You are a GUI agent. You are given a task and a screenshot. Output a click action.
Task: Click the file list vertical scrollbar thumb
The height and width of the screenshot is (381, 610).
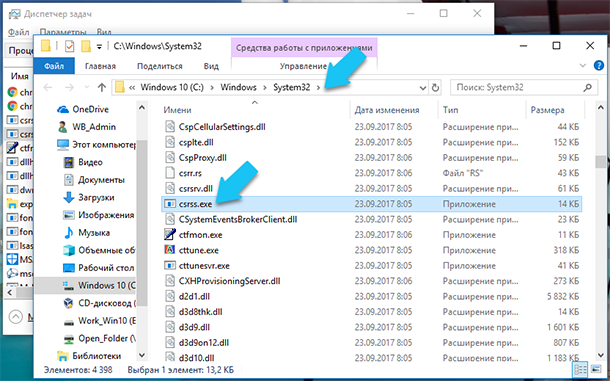[x=600, y=162]
